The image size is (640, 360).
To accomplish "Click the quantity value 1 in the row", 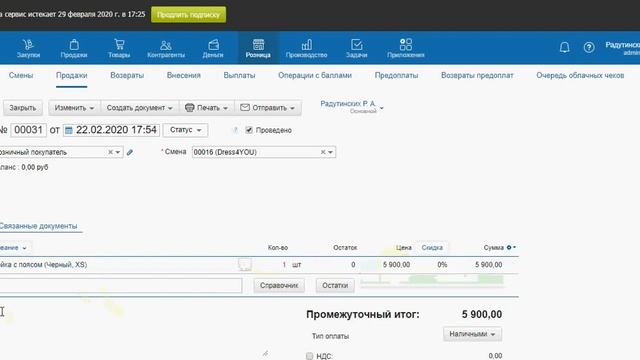I will 284,264.
